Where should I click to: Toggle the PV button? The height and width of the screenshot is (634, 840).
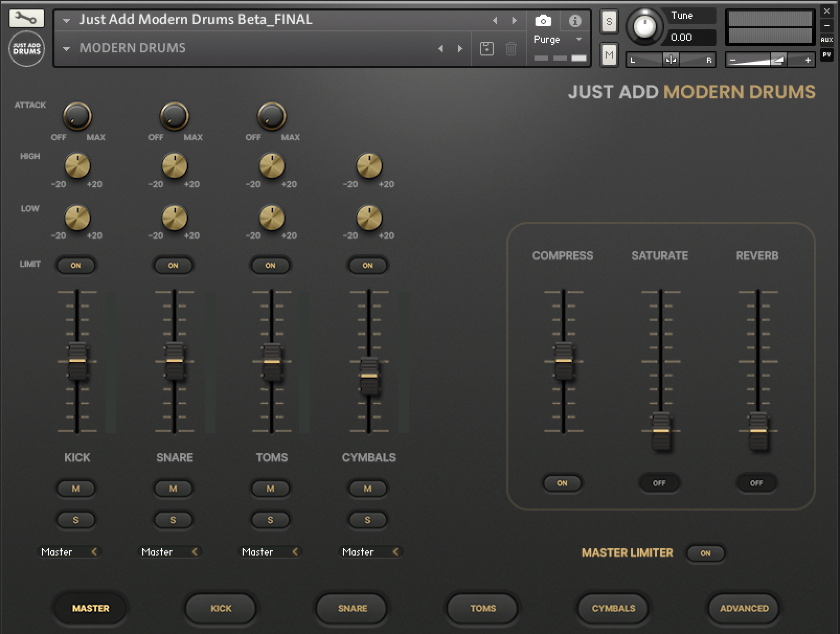[x=826, y=54]
